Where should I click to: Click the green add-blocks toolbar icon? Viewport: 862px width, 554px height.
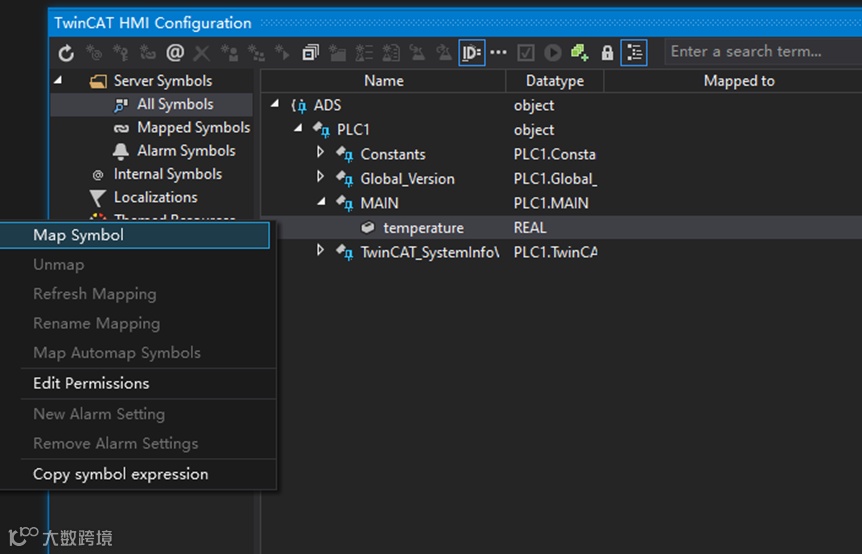[579, 53]
